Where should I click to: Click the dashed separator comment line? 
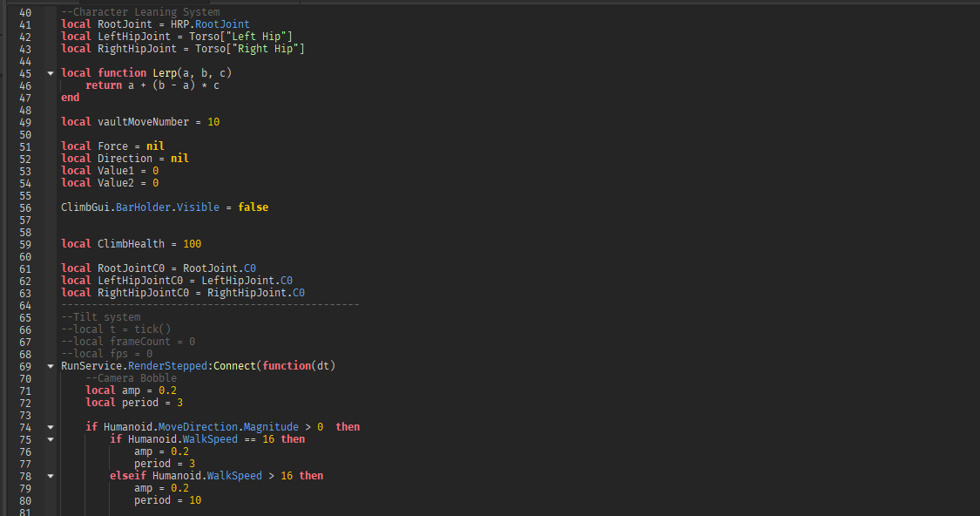(x=209, y=305)
